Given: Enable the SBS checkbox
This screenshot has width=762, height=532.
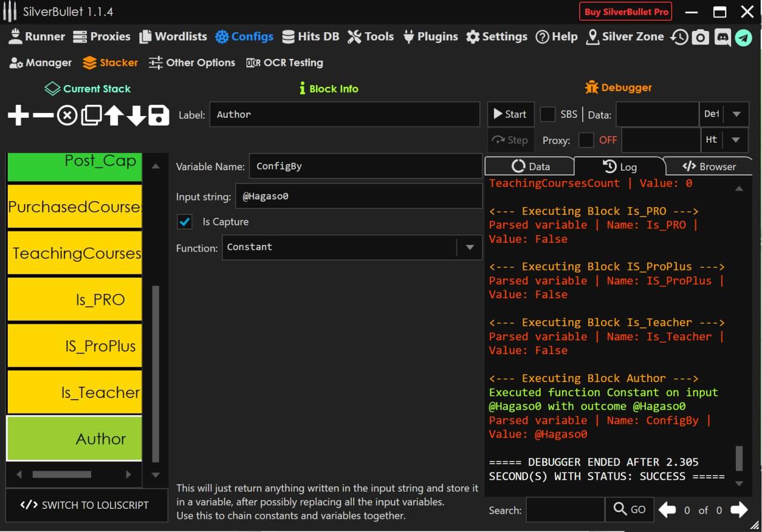Looking at the screenshot, I should coord(547,114).
